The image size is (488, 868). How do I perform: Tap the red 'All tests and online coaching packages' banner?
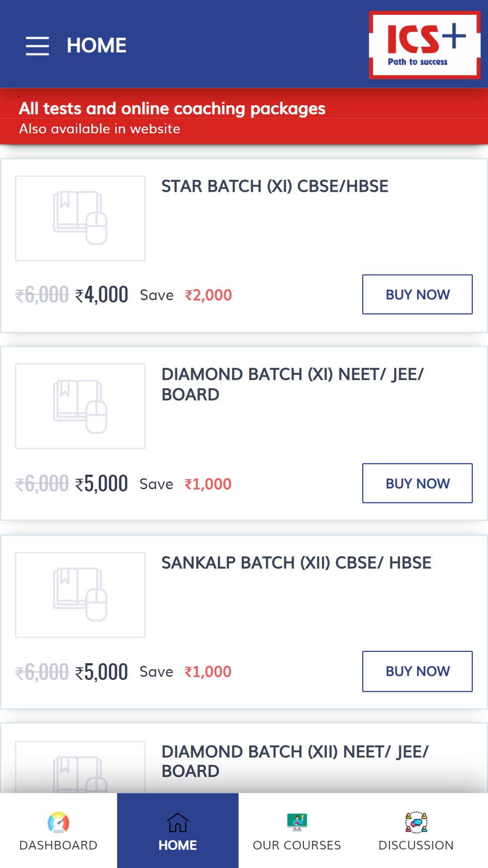point(244,117)
